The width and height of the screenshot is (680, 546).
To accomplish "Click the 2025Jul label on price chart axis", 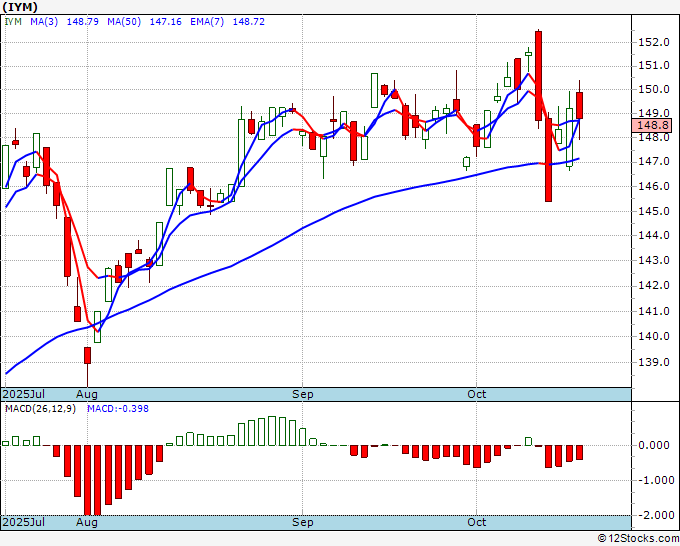I will coord(24,394).
